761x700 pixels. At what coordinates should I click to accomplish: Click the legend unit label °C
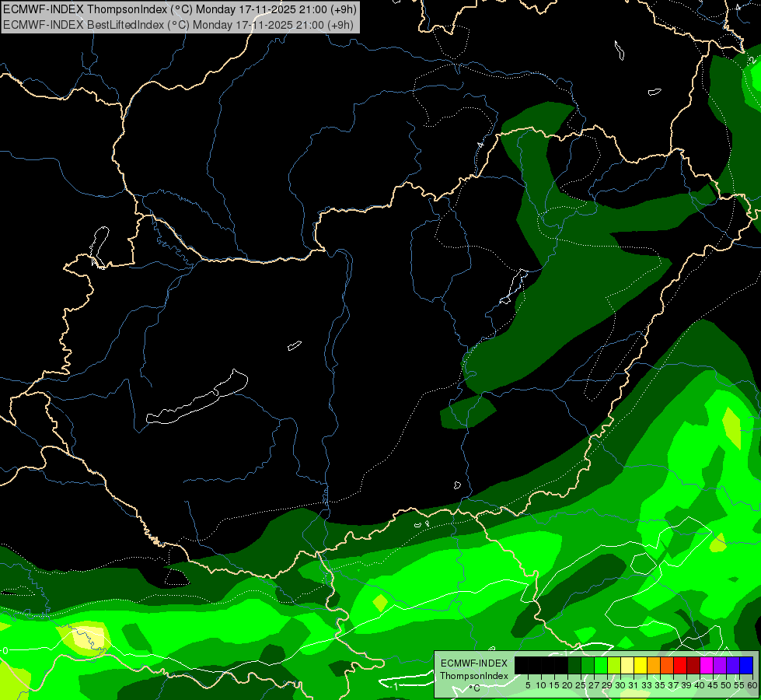(474, 688)
